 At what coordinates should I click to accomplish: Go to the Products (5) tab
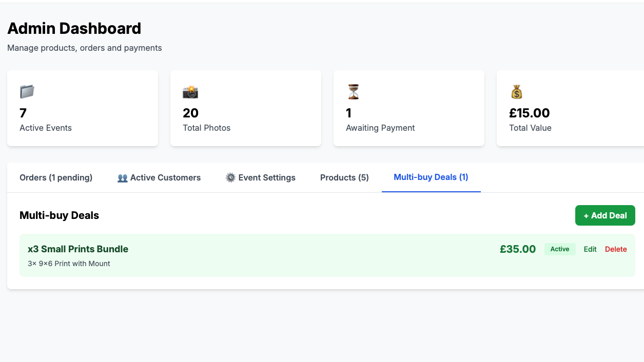[344, 177]
